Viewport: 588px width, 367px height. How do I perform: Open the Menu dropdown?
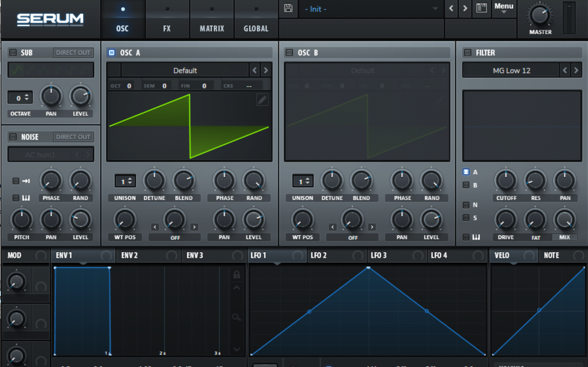click(504, 8)
